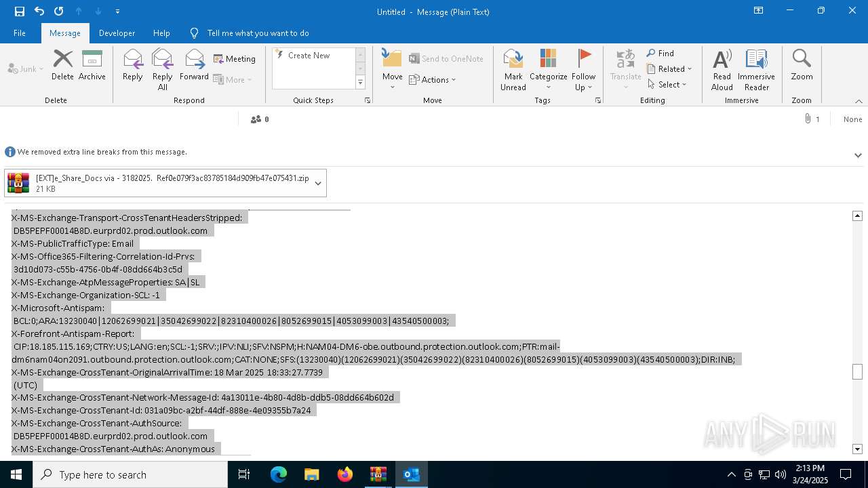Open the notification center
The height and width of the screenshot is (488, 868).
click(846, 474)
